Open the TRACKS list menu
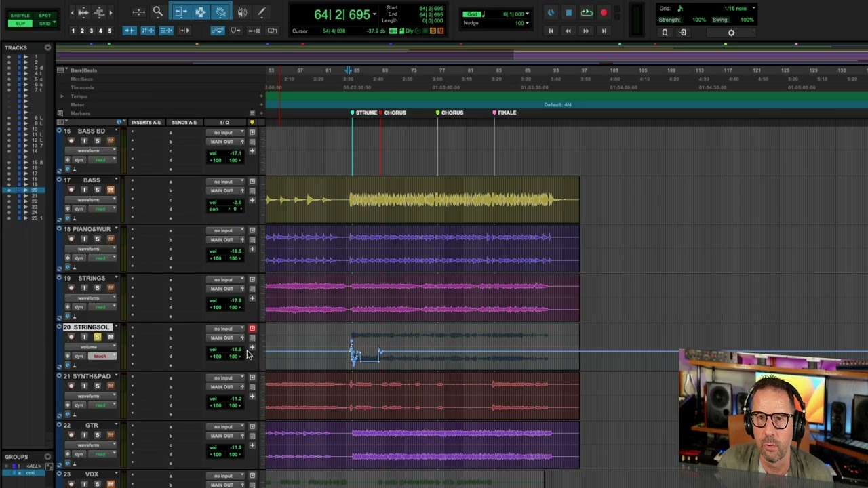Viewport: 868px width, 488px height. click(x=47, y=47)
